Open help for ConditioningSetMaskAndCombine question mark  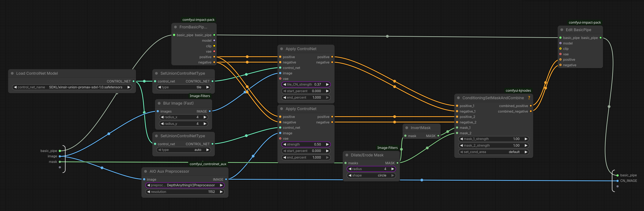coord(529,98)
